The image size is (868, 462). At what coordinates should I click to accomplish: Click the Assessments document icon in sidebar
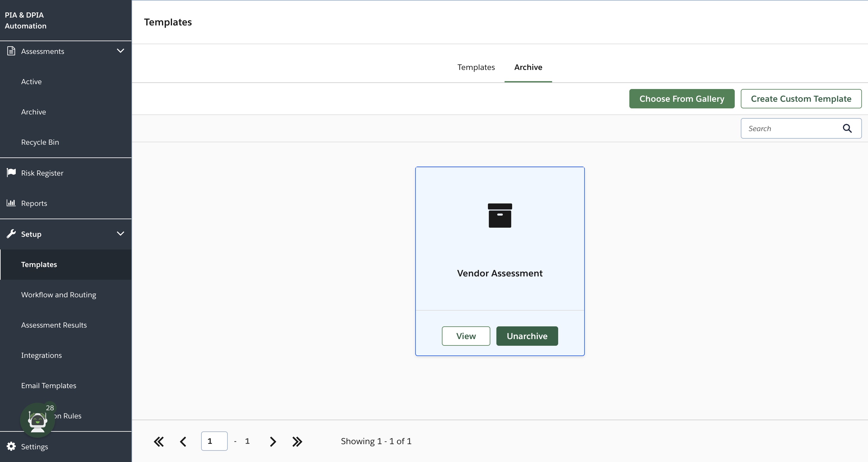[x=11, y=51]
